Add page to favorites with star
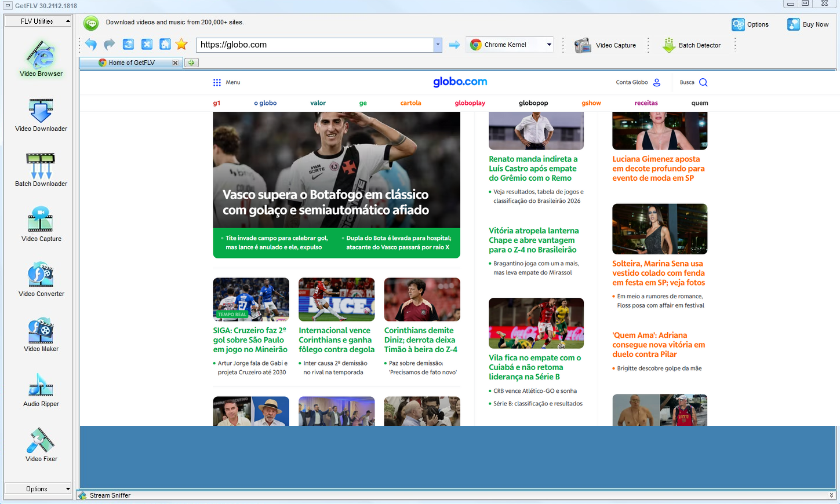Viewport: 840px width, 504px height. coord(181,45)
